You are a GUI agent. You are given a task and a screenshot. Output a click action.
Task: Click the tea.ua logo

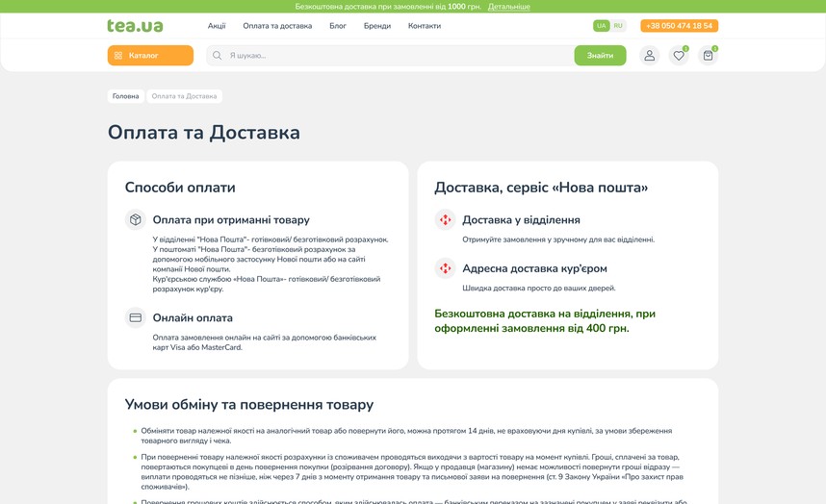point(135,26)
